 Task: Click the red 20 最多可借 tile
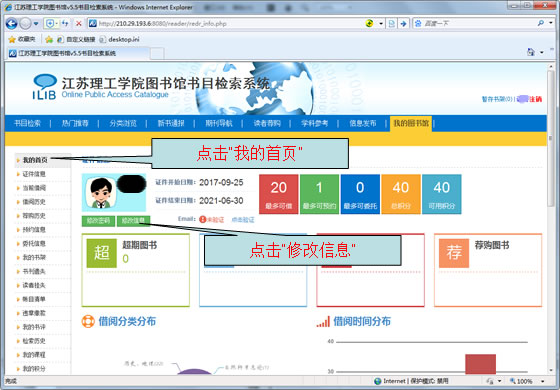pyautogui.click(x=279, y=194)
